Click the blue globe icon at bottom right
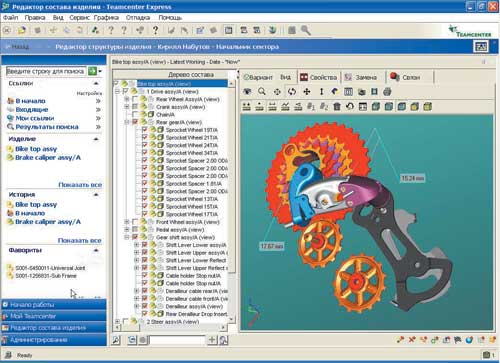Viewport: 500px width, 363px height. pyautogui.click(x=469, y=340)
